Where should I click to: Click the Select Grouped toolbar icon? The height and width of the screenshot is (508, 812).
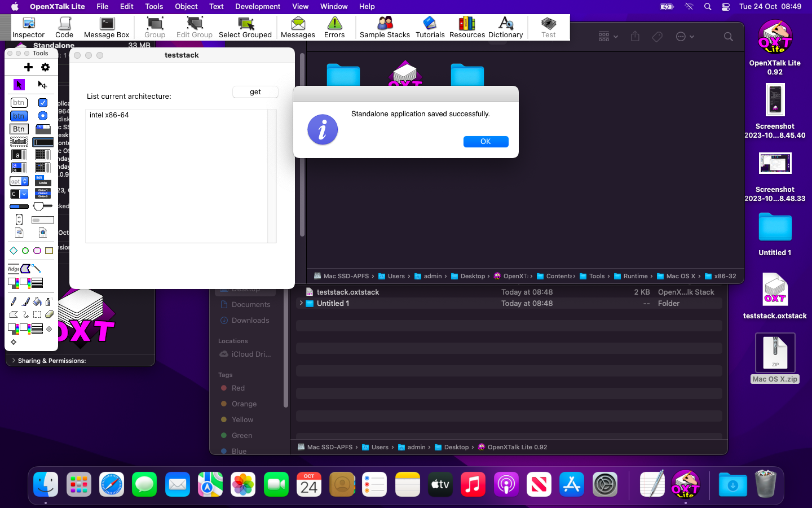pyautogui.click(x=245, y=27)
